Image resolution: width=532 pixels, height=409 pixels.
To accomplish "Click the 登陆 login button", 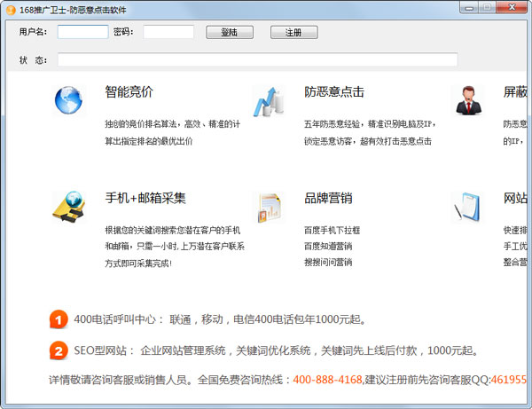I will (x=230, y=32).
